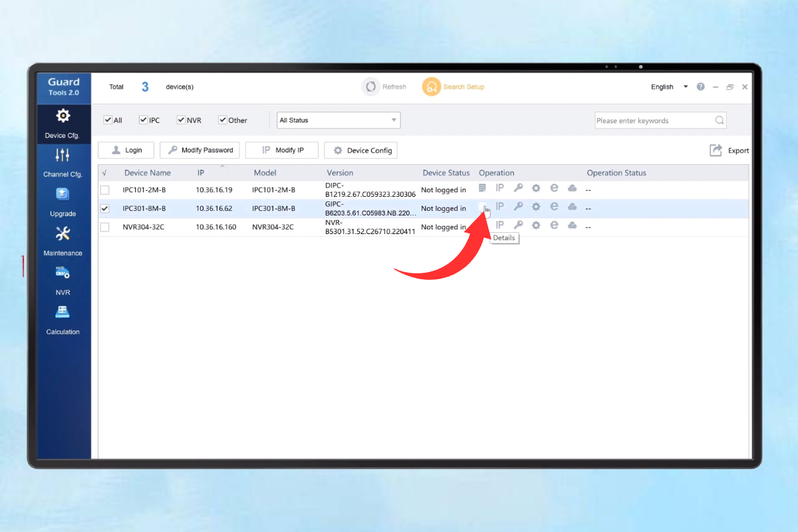Open the Calculation tool
This screenshot has height=532, width=798.
(x=63, y=320)
